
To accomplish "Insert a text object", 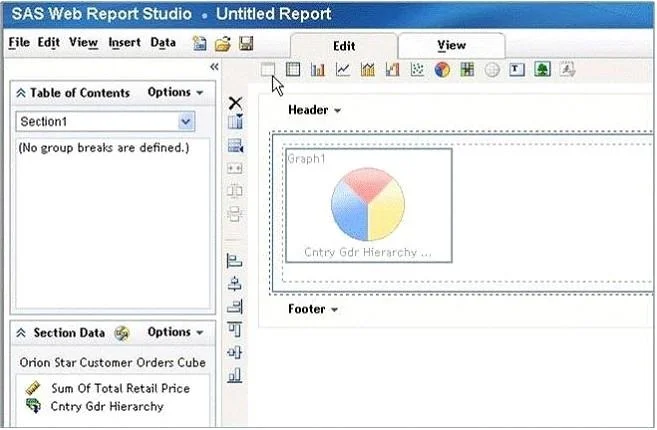I will [x=517, y=69].
